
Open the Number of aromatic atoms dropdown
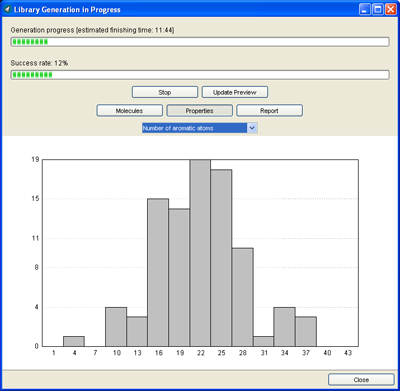point(200,128)
